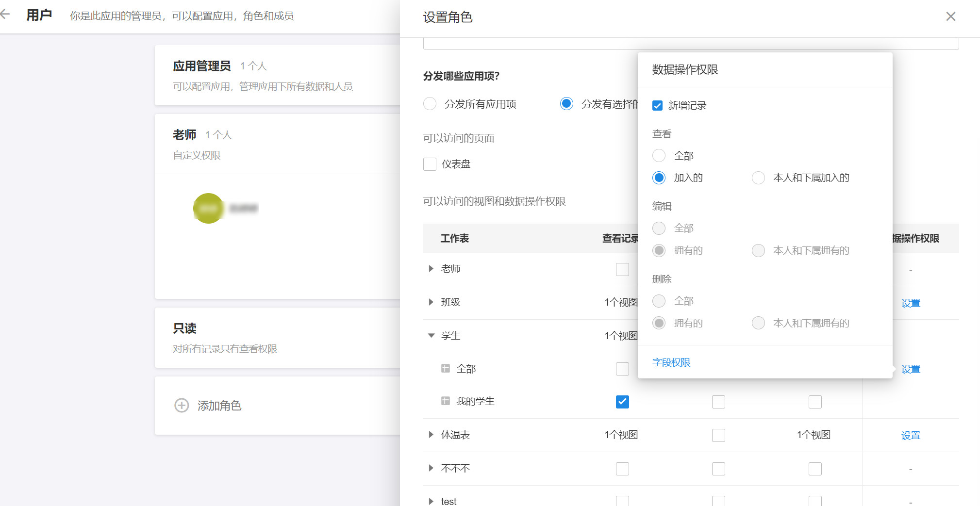Viewport: 980px width, 506px height.
Task: Close the 设置角色 panel
Action: click(950, 16)
